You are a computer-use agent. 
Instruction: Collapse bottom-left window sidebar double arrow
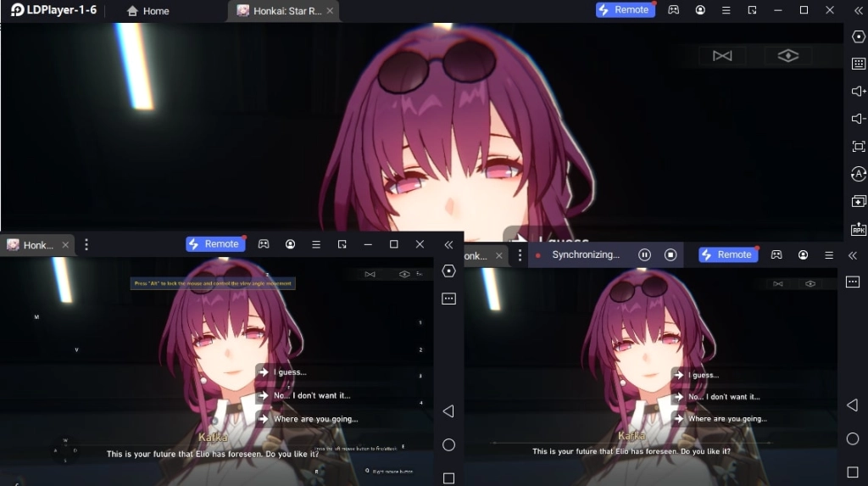(449, 244)
